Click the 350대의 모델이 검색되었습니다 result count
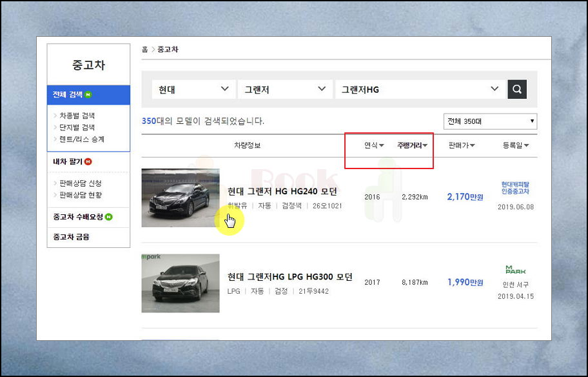Viewport: 588px width, 377px height. coord(203,121)
